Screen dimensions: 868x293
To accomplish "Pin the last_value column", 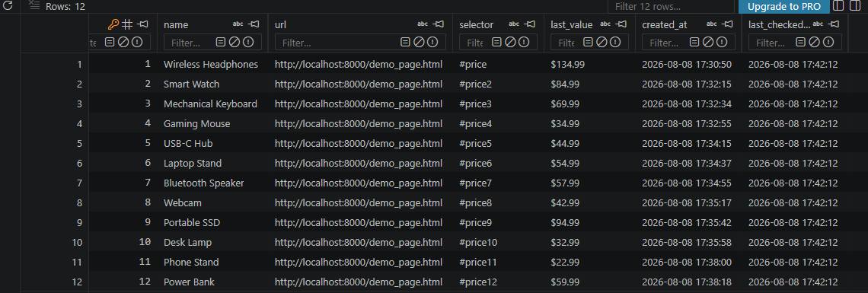I will point(621,24).
